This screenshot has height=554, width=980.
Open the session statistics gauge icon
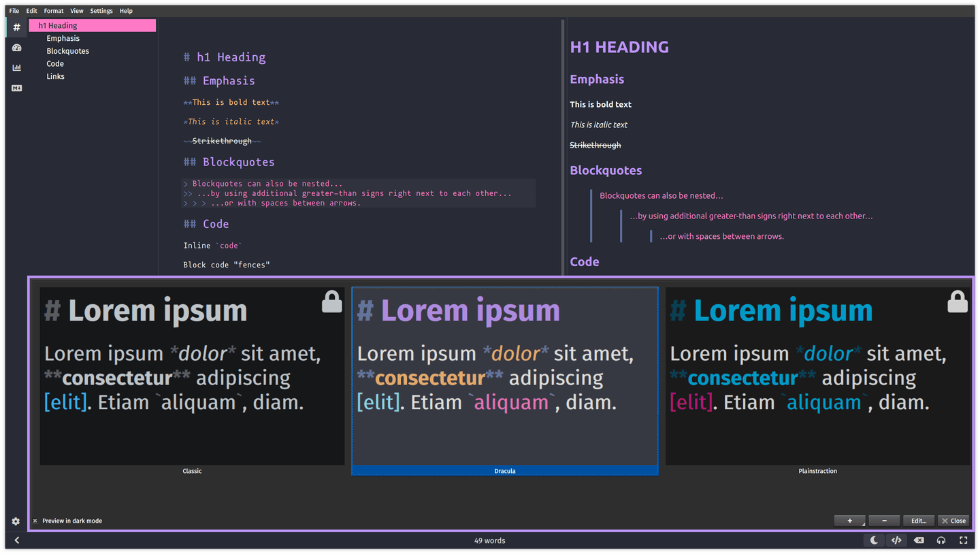pos(16,48)
